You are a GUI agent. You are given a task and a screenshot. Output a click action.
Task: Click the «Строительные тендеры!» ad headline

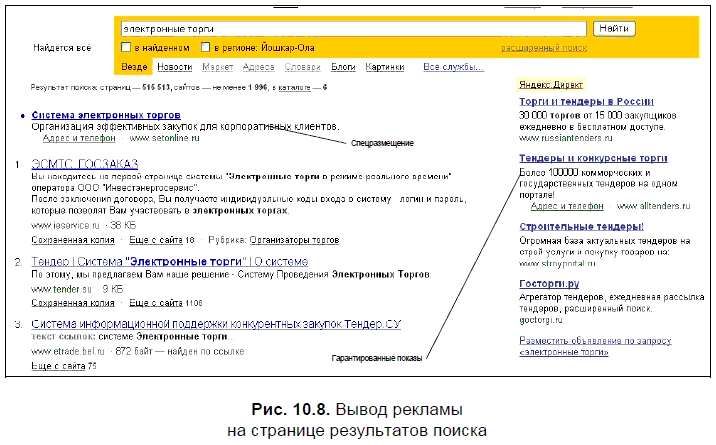tap(581, 227)
